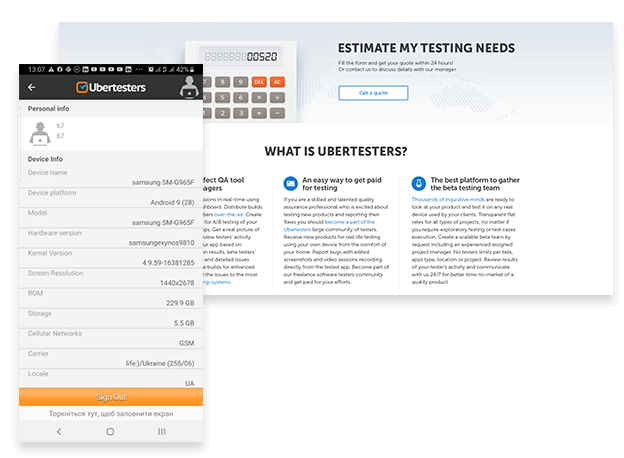Tap the user avatar in the app header
624x458 pixels.
(188, 87)
